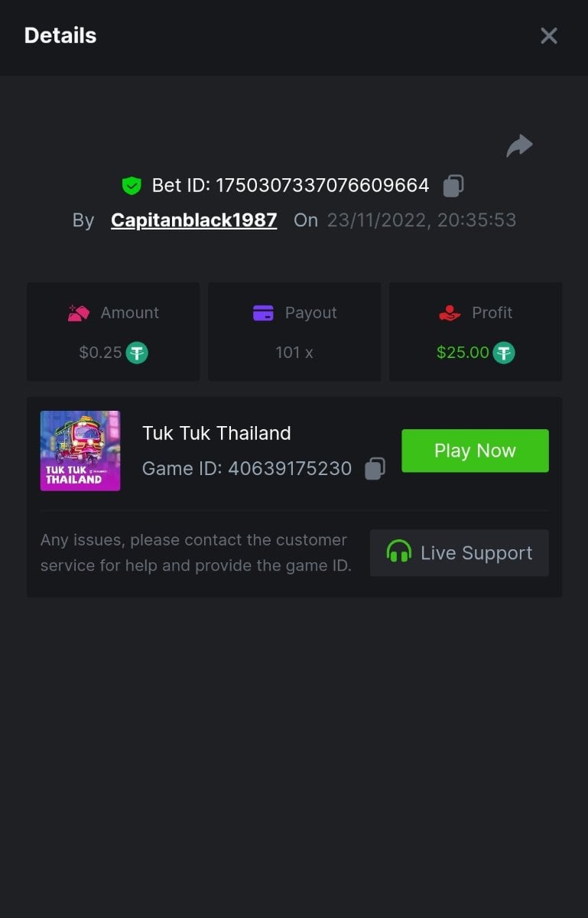Click the Tuk Tuk Thailand game title
This screenshot has height=918, width=588.
coord(216,433)
